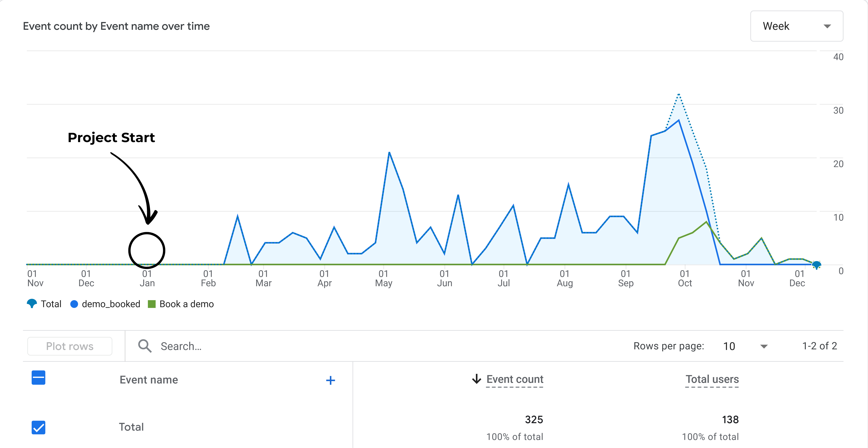868x448 pixels.
Task: Click the search magnifier icon
Action: point(145,346)
